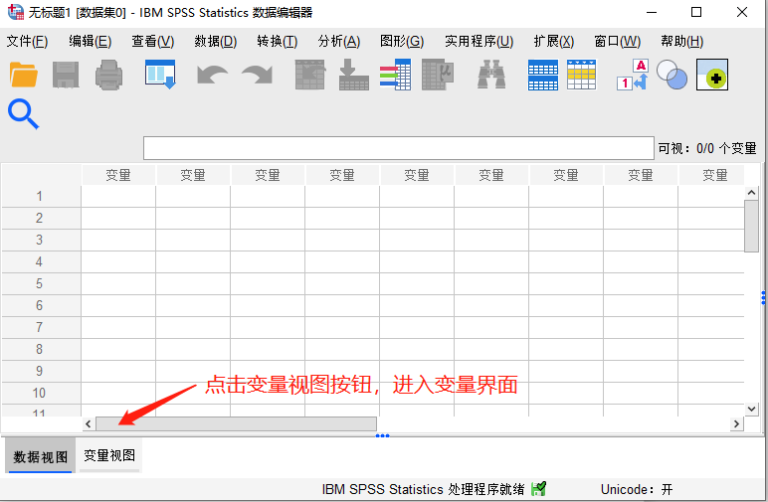Click the 可视: 0/0 个变量 label
This screenshot has height=502, width=768.
pyautogui.click(x=707, y=148)
